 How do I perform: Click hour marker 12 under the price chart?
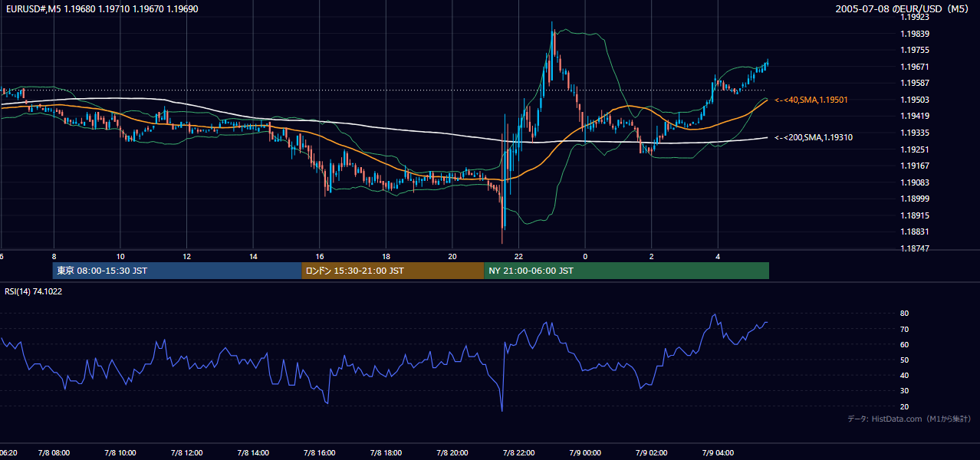(x=187, y=256)
